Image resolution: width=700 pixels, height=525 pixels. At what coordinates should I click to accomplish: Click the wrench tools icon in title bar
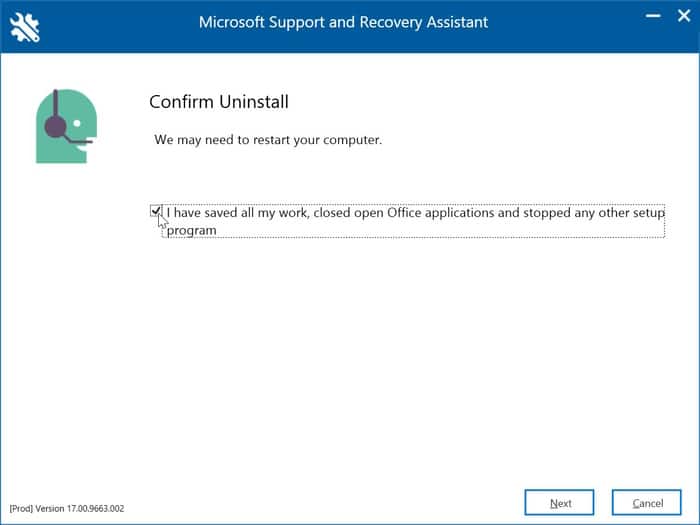tap(25, 28)
